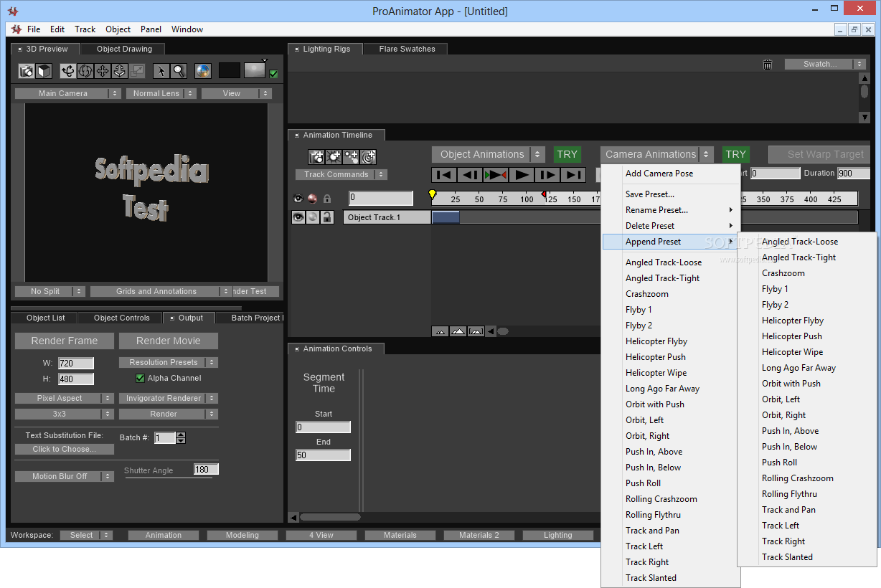The image size is (881, 588).
Task: Toggle the header eye icon for all tracks
Action: 298,199
